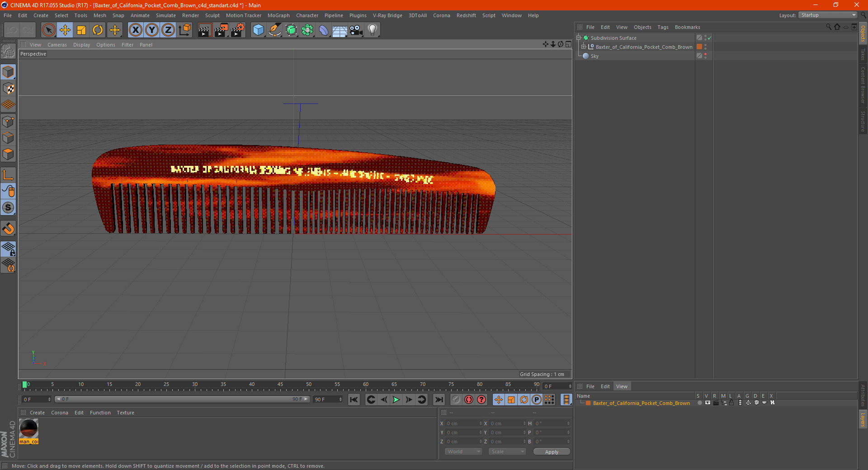The height and width of the screenshot is (470, 868).
Task: Add a Subdivision Surface generator
Action: pos(291,30)
